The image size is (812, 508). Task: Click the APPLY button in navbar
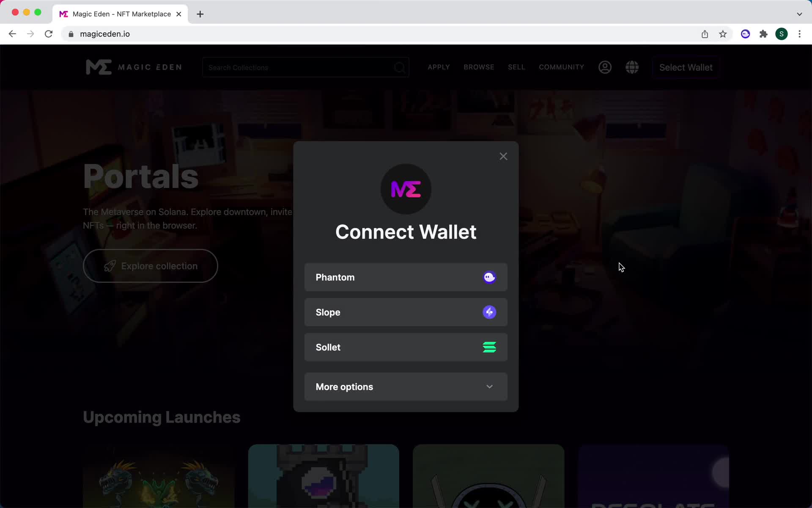[x=439, y=67]
